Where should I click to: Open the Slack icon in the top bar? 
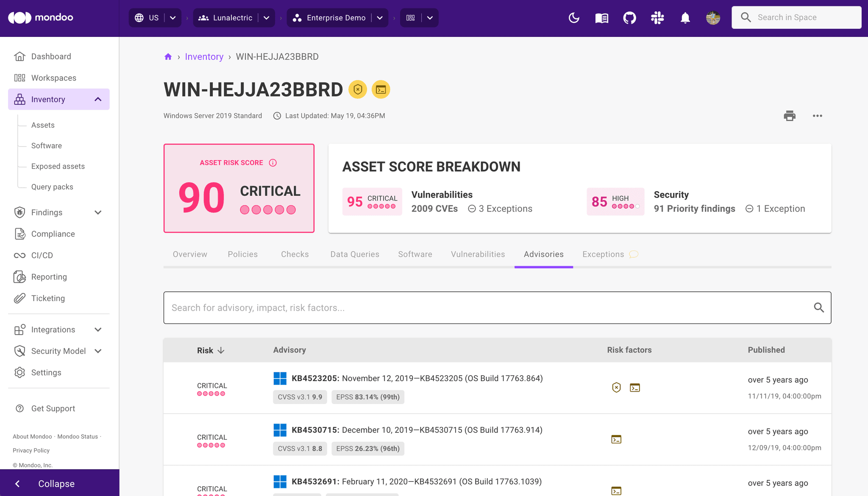(657, 18)
